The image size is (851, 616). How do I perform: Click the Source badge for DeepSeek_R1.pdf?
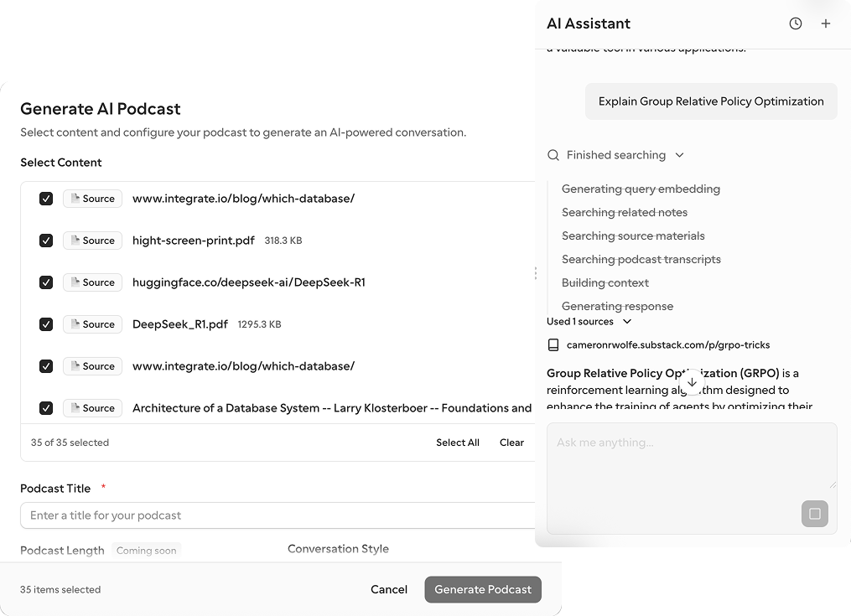click(x=92, y=324)
